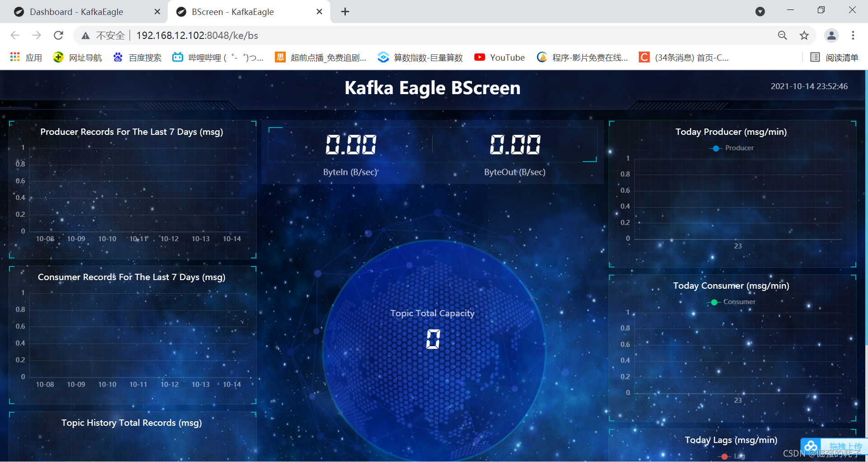The width and height of the screenshot is (868, 462).
Task: Open the 应用 apps shortcut
Action: [x=26, y=57]
